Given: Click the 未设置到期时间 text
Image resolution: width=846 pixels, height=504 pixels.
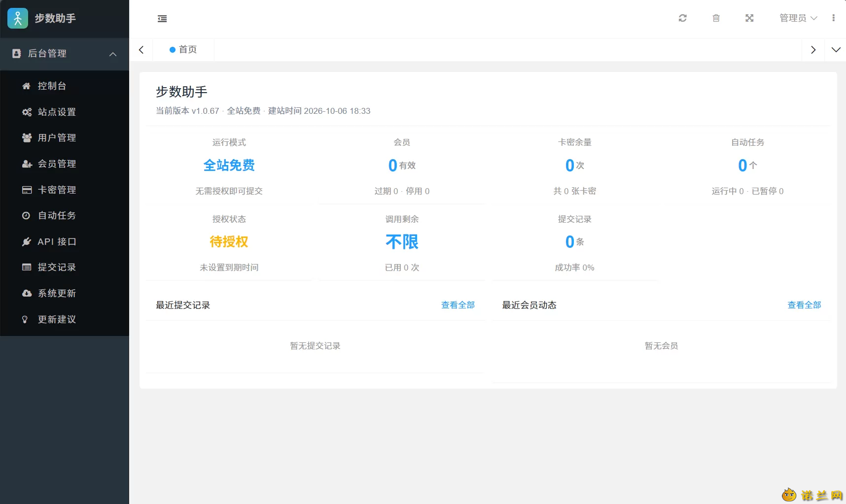Looking at the screenshot, I should point(229,268).
